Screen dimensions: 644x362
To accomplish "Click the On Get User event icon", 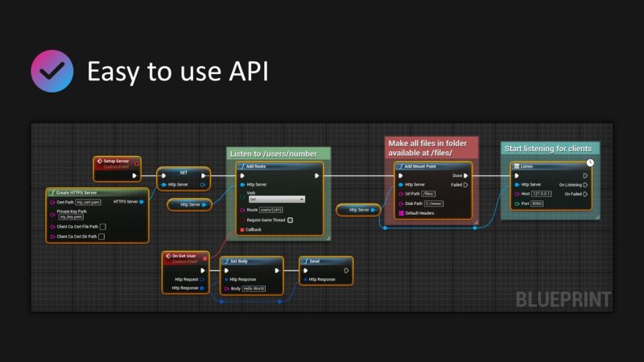I will click(x=168, y=256).
